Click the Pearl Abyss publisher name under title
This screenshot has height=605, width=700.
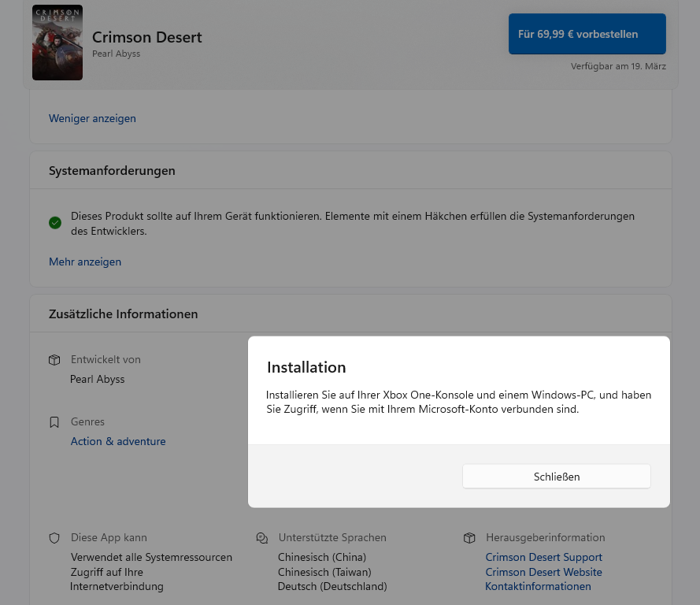pyautogui.click(x=116, y=54)
